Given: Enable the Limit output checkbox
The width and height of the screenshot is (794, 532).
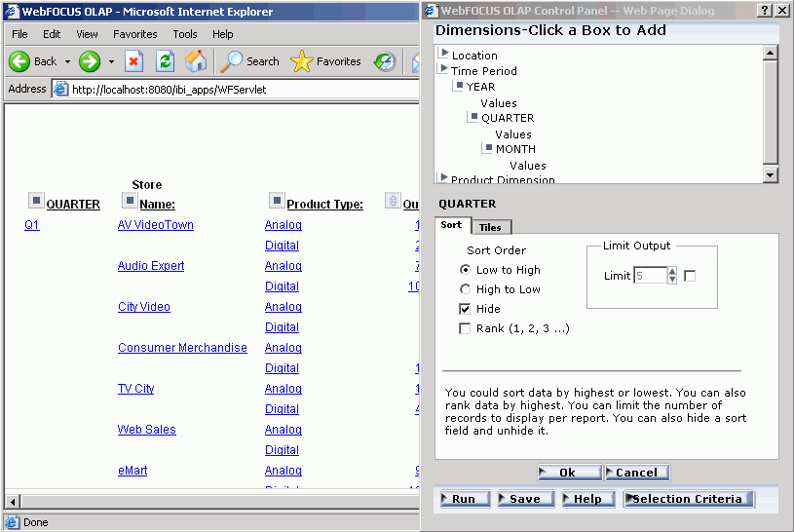Looking at the screenshot, I should click(690, 276).
